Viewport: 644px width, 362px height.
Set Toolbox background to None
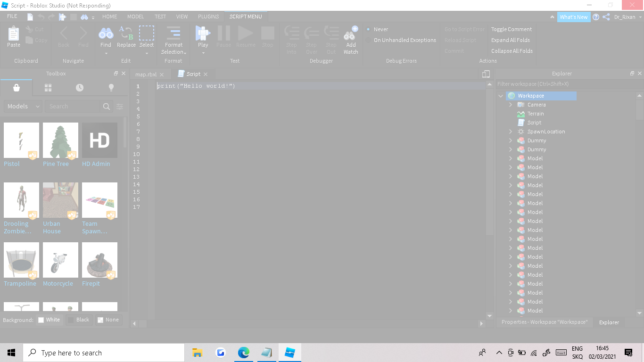[x=108, y=320]
